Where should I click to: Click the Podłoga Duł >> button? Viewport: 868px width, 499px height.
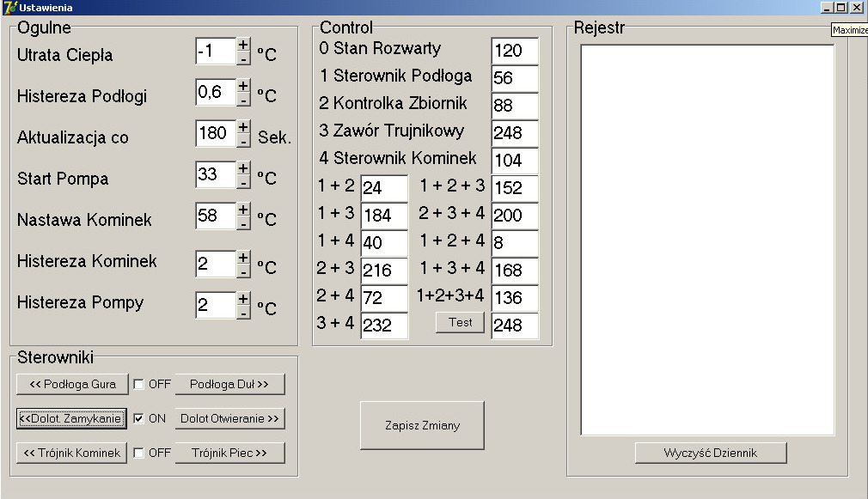click(x=229, y=384)
